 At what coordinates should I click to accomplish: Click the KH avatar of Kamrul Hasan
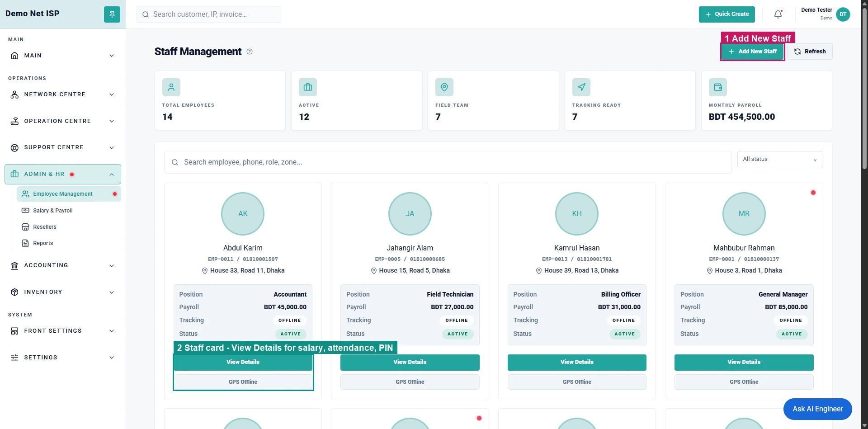click(577, 214)
